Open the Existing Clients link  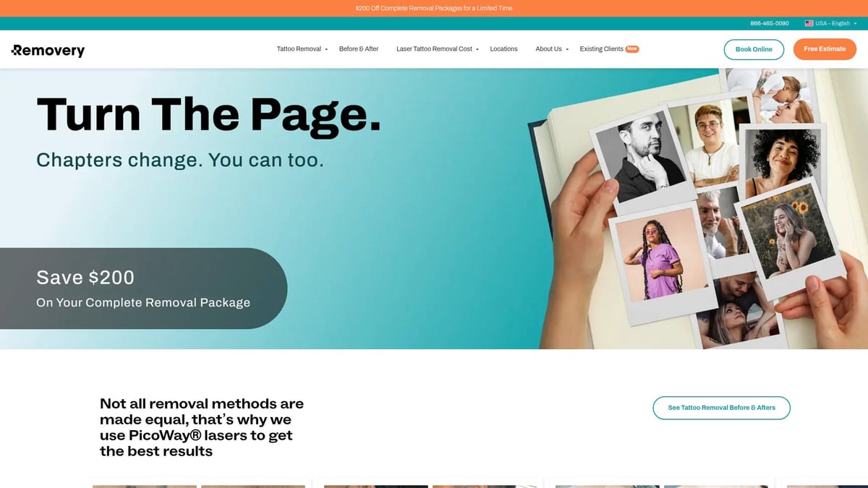pos(601,49)
